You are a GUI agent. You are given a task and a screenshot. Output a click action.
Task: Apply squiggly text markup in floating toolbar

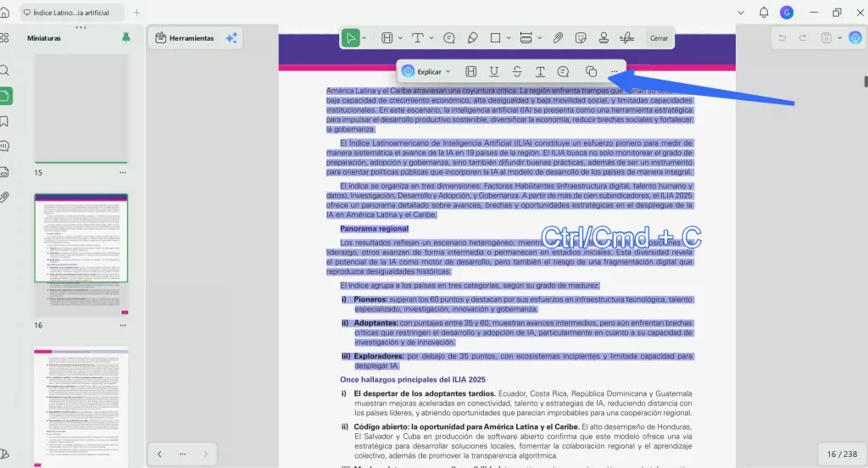[540, 71]
